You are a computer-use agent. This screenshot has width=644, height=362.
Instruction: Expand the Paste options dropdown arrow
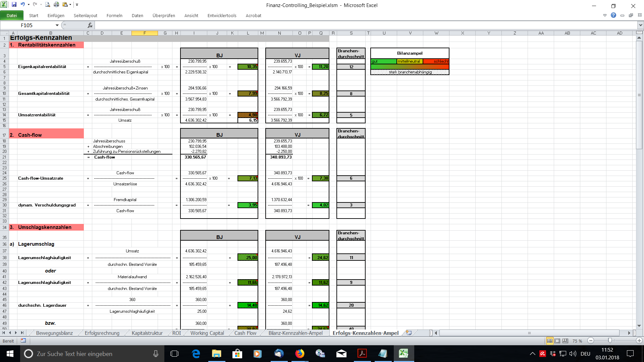(70, 5)
